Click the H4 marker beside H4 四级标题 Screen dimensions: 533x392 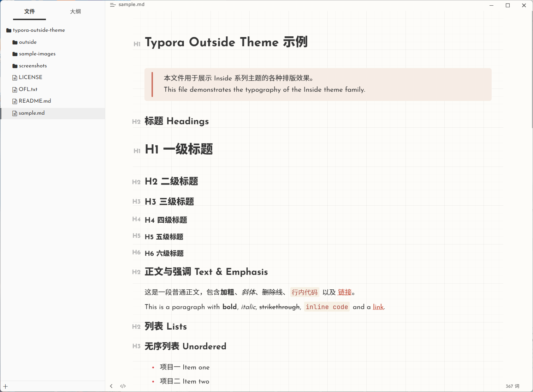tap(136, 219)
